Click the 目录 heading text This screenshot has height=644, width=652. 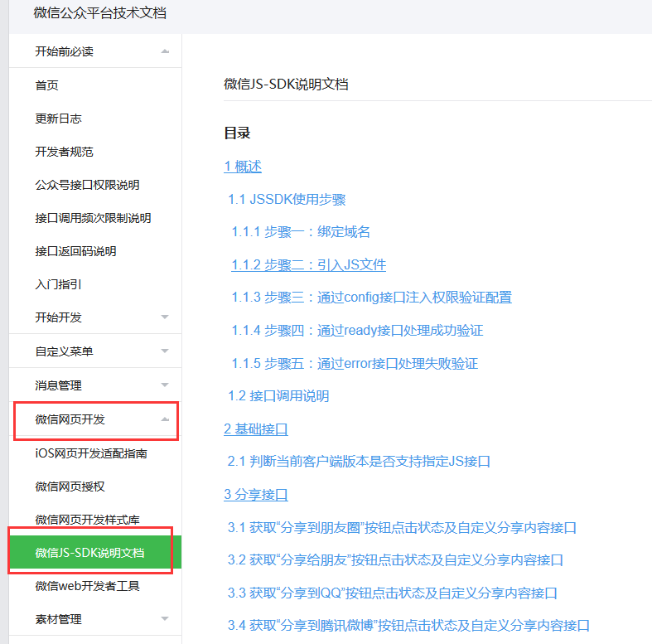[x=237, y=133]
